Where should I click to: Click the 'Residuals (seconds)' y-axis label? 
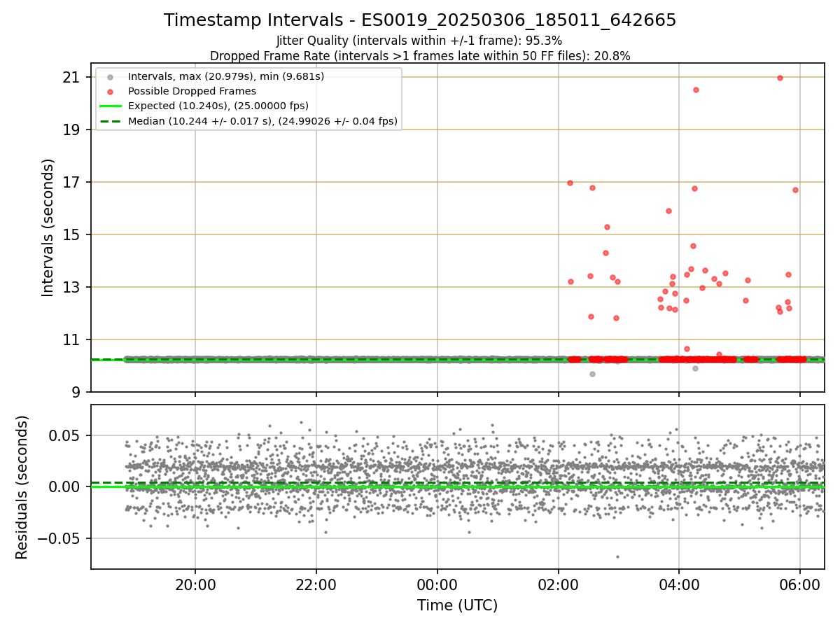[22, 487]
